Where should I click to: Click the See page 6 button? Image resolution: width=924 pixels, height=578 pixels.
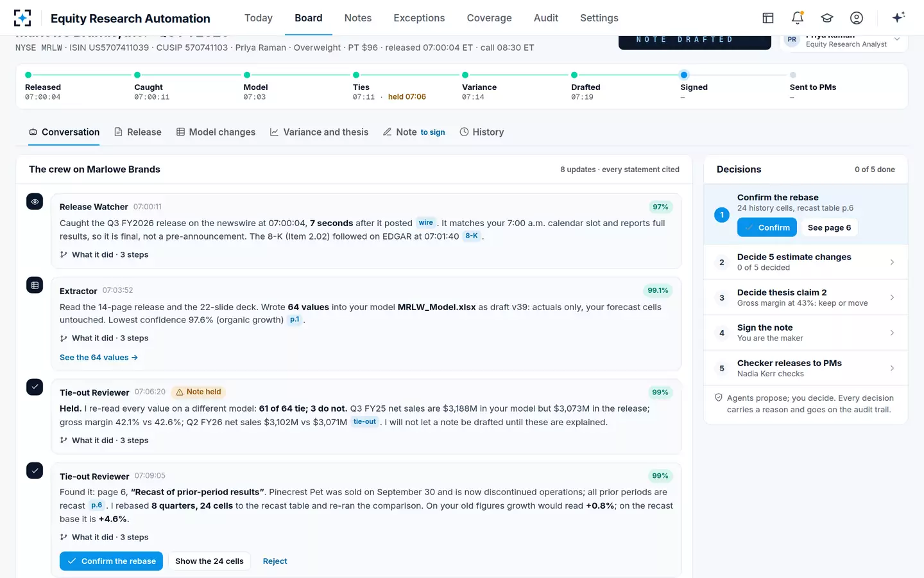[x=829, y=227]
